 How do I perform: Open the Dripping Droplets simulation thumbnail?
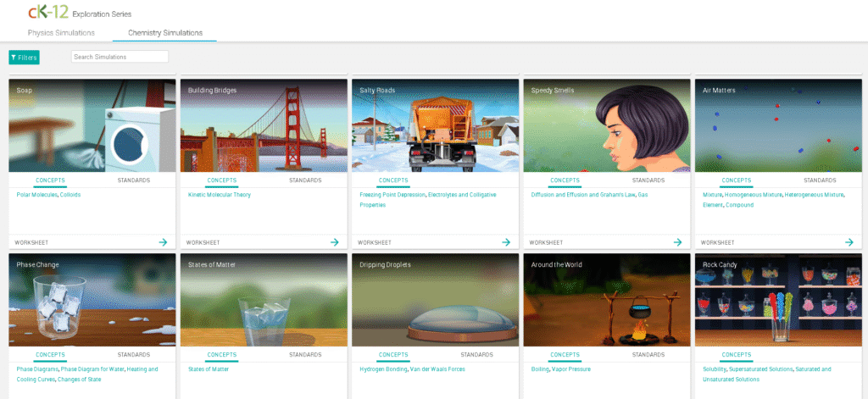[436, 300]
